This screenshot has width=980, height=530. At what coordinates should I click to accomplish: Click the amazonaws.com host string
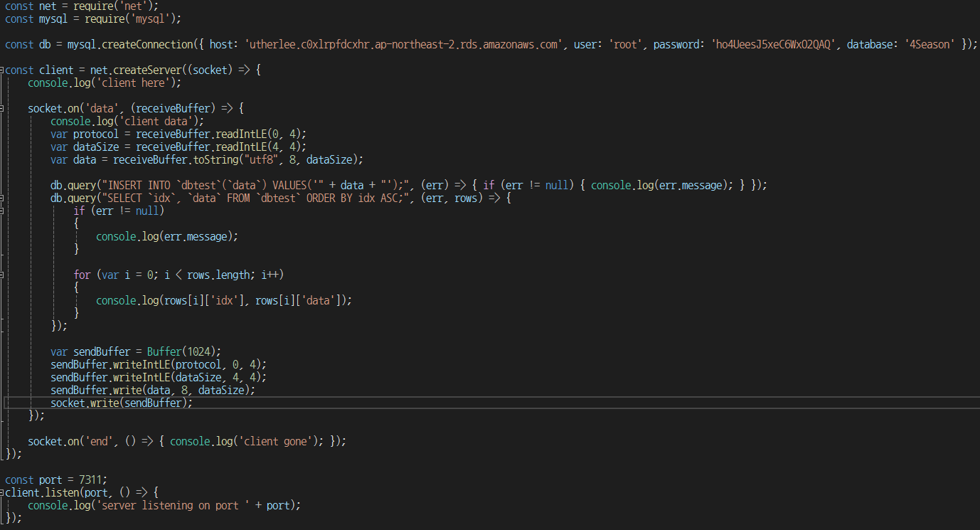pos(403,44)
